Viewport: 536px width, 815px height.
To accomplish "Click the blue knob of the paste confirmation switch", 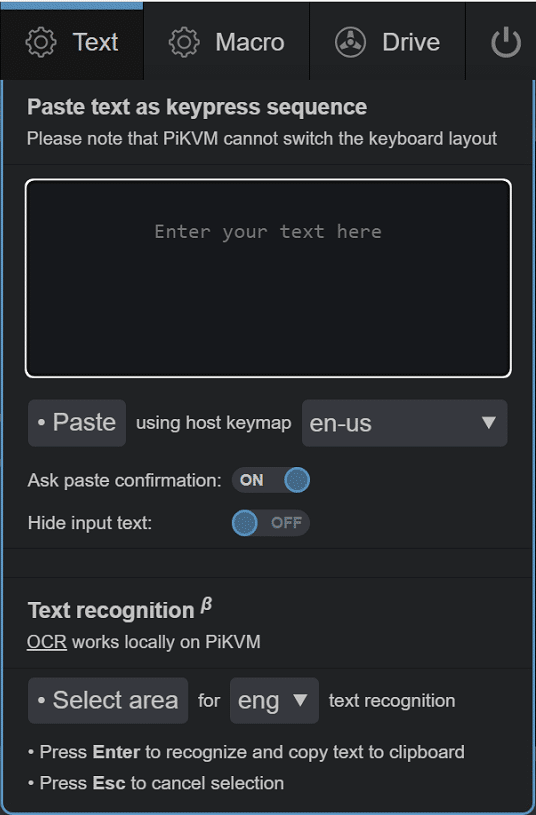I will (x=297, y=480).
